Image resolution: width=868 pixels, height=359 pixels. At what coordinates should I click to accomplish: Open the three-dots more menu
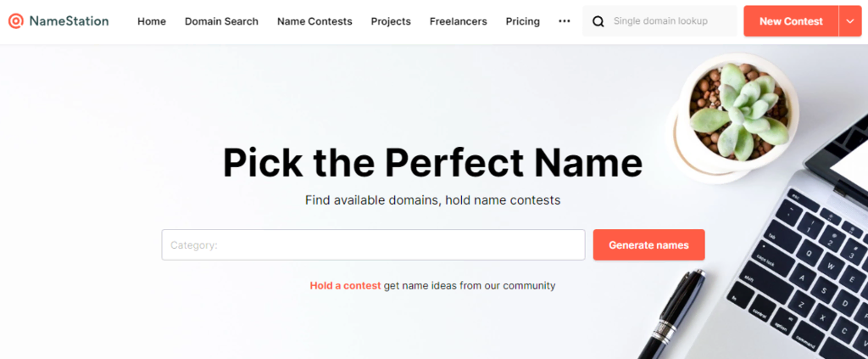pos(565,21)
